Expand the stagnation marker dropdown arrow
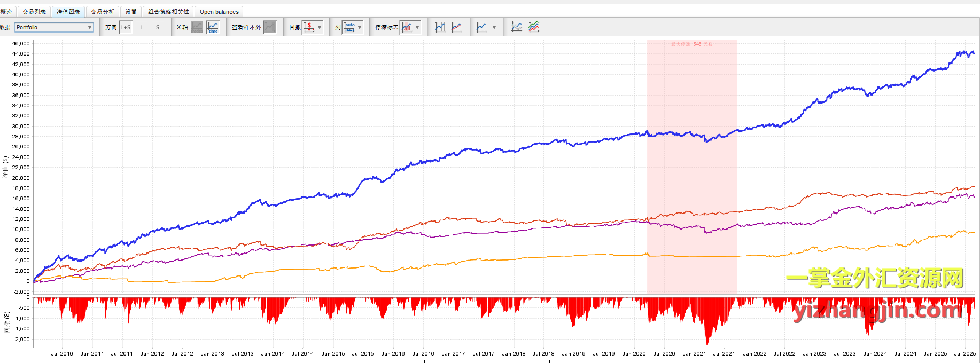 [417, 27]
